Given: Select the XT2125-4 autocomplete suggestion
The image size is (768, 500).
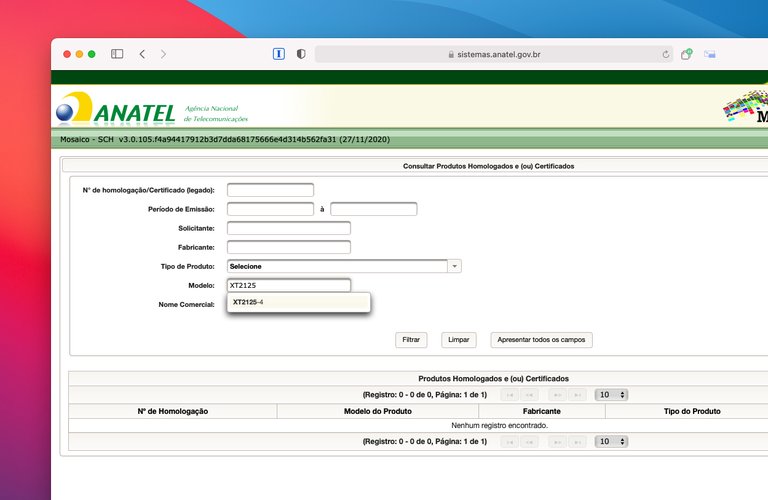Looking at the screenshot, I should point(299,302).
